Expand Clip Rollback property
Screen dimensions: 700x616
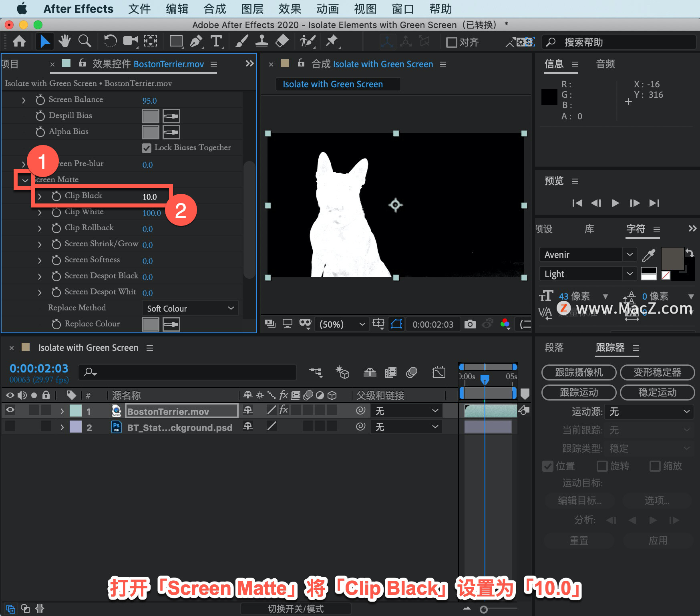tap(40, 228)
